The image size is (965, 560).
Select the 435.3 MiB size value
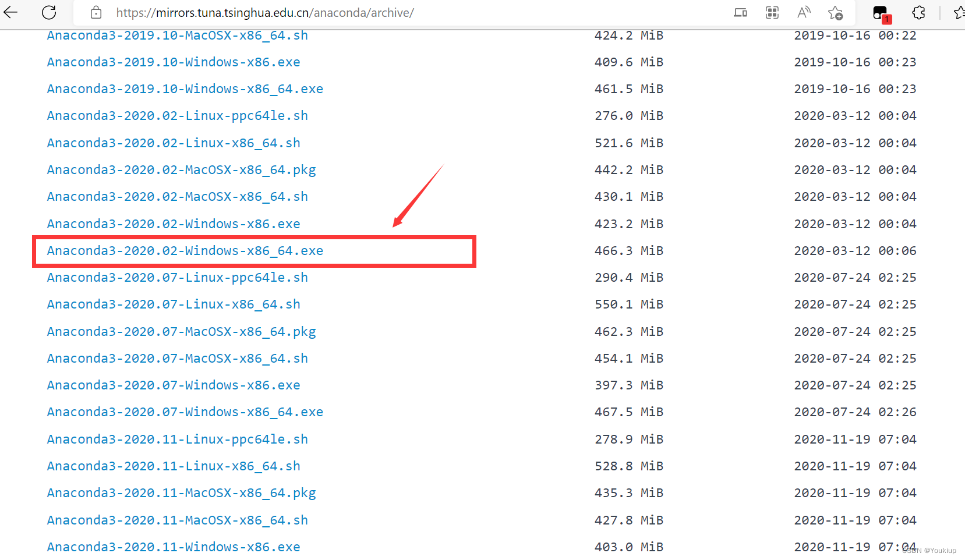pyautogui.click(x=629, y=493)
